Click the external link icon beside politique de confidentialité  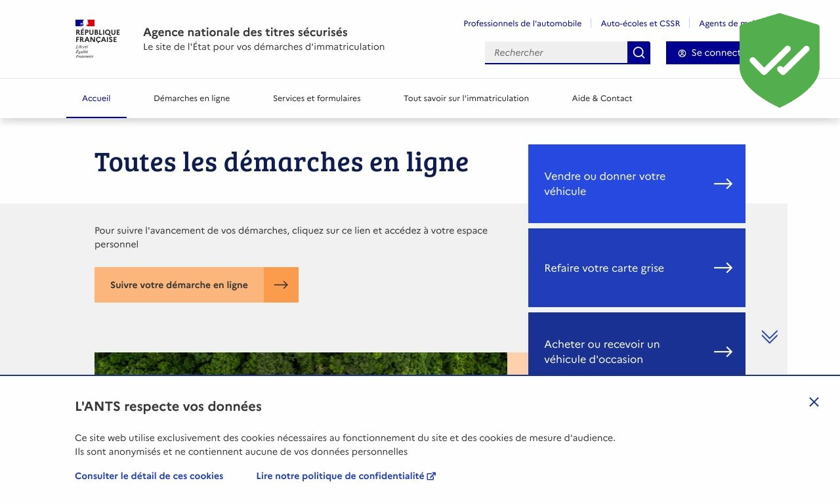431,476
